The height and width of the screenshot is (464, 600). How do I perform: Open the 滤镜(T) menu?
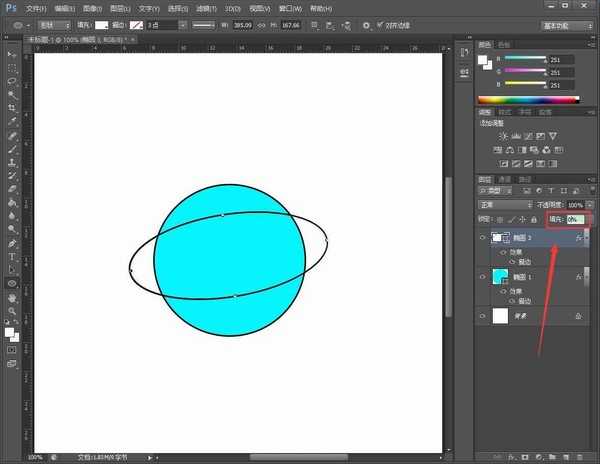tap(207, 7)
